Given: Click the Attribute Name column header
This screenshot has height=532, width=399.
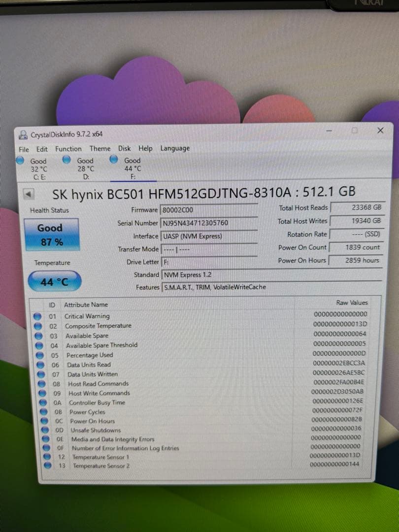Looking at the screenshot, I should (x=86, y=305).
